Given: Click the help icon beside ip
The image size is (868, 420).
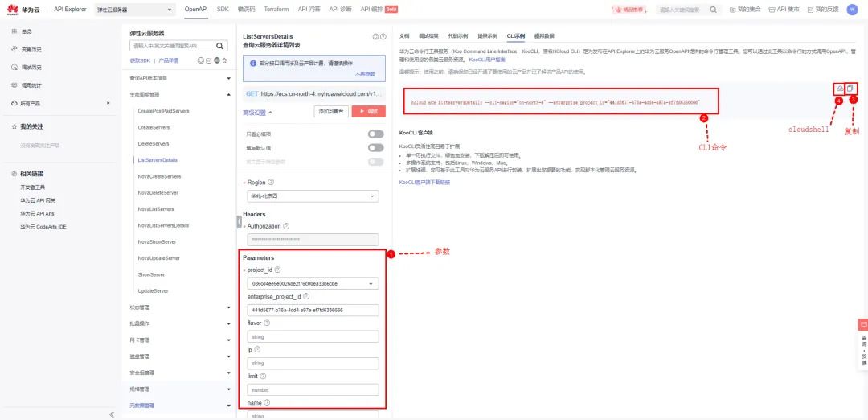Looking at the screenshot, I should [x=257, y=349].
